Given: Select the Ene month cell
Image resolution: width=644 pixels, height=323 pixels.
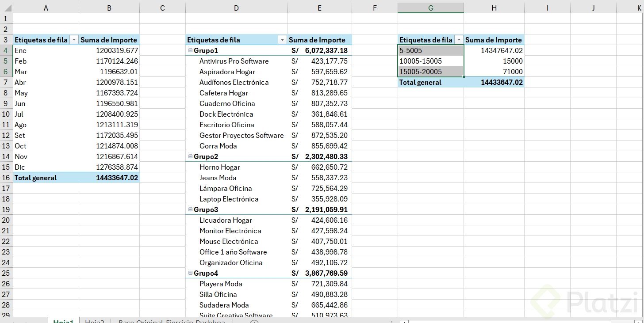Looking at the screenshot, I should [x=46, y=50].
